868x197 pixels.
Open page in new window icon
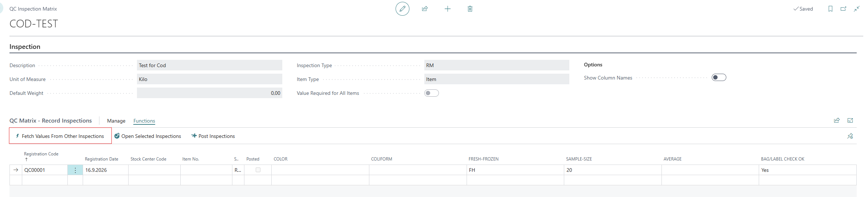tap(843, 9)
